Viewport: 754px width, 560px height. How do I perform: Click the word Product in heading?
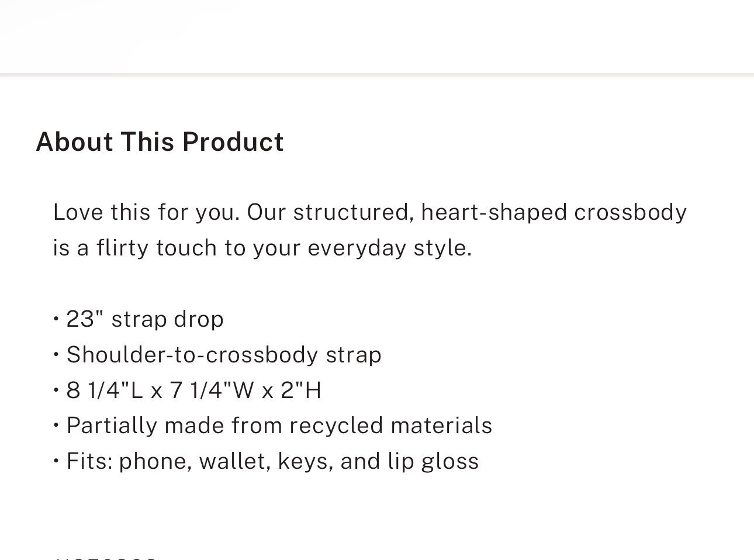[x=233, y=142]
